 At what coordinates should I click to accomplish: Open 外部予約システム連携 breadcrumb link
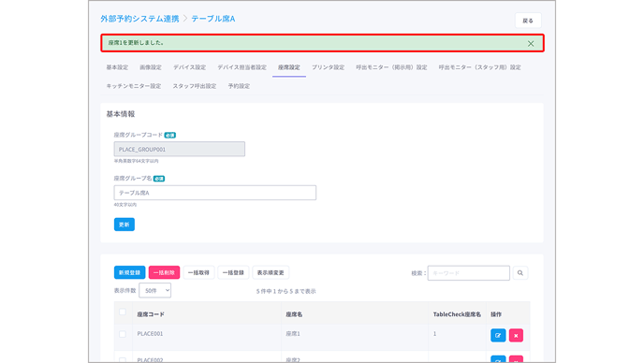(139, 19)
